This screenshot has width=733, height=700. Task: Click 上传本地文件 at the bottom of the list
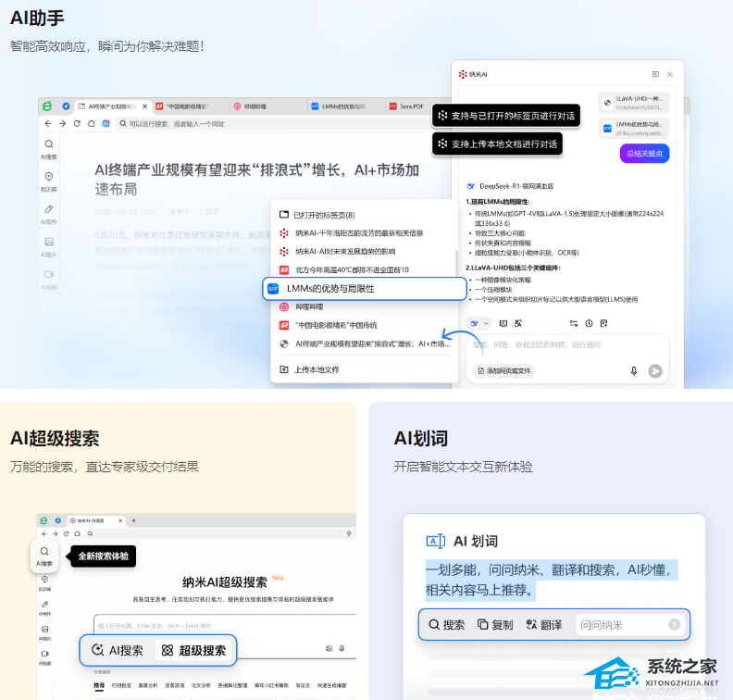[x=309, y=369]
